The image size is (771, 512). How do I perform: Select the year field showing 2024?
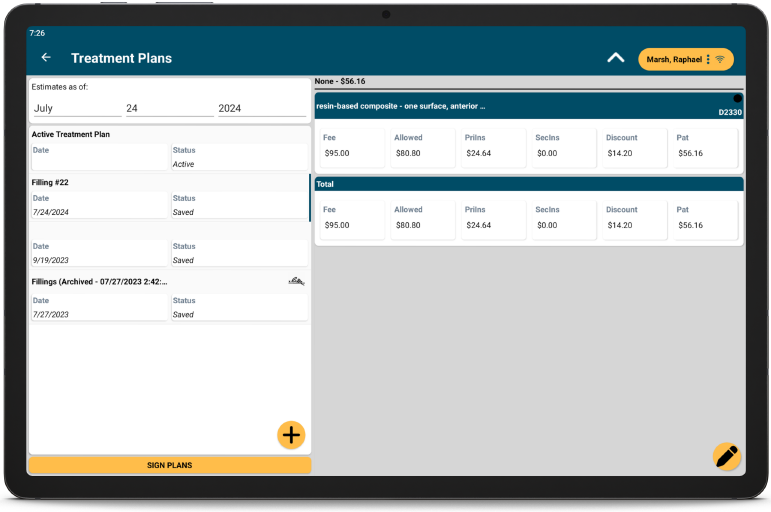[x=262, y=108]
